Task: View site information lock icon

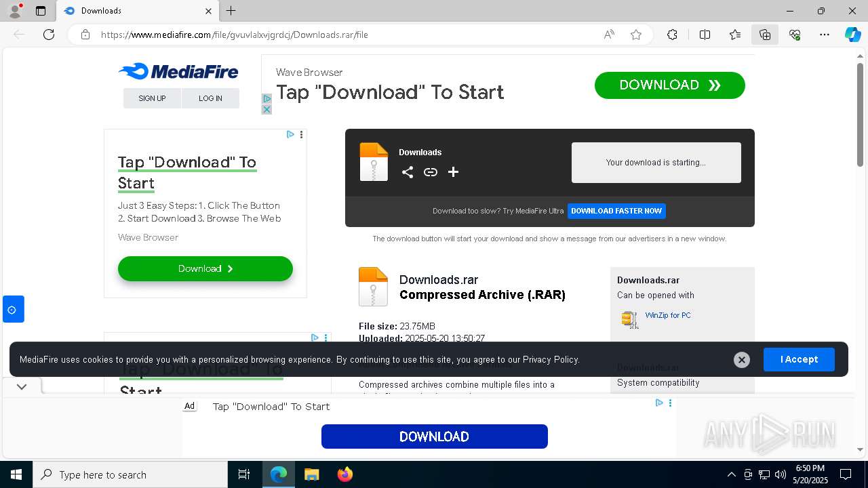Action: 85,35
